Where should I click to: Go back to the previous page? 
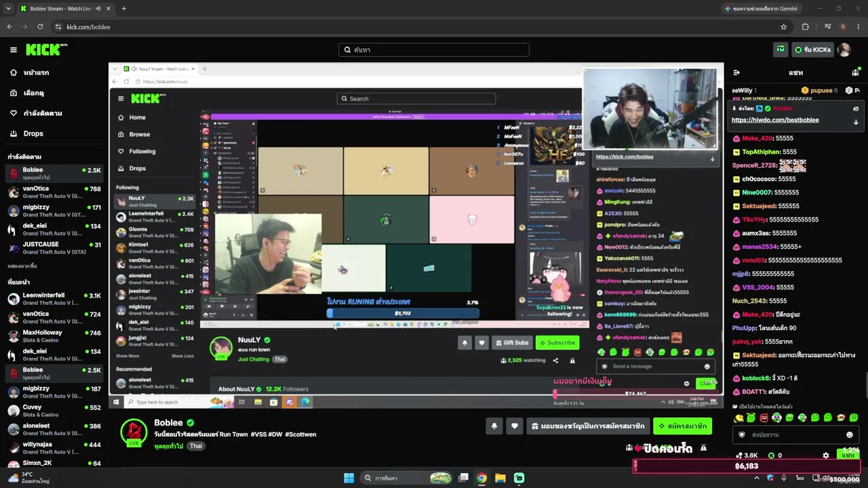(9, 27)
